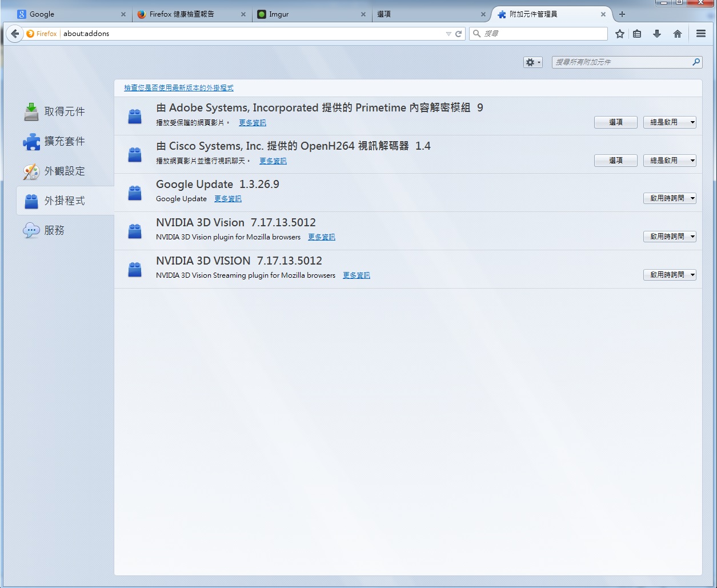This screenshot has width=717, height=588.
Task: Open 更多資訊 link for Google Update
Action: click(x=227, y=199)
